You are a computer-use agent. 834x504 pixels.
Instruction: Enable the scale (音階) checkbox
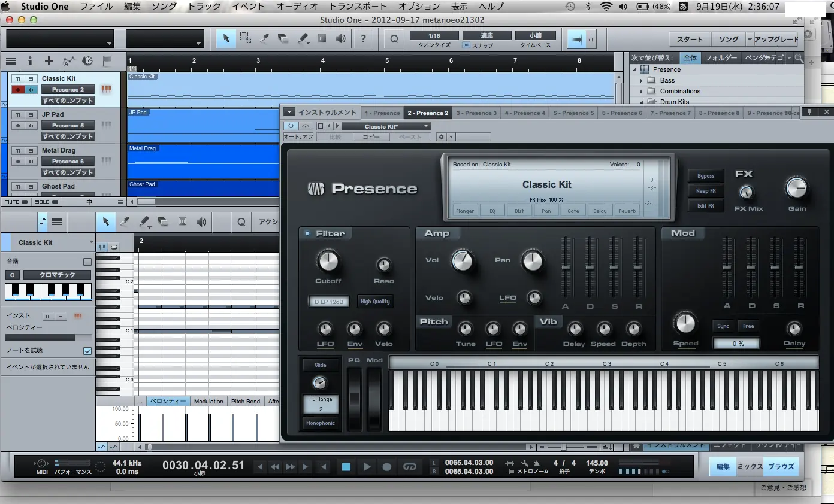(87, 262)
